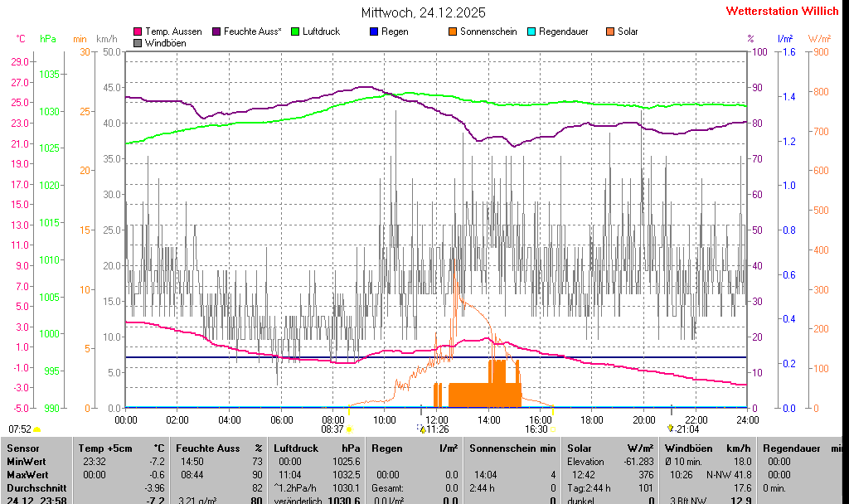This screenshot has height=504, width=849.
Task: Click the date heading Mittwoch, 24.12.2025
Action: (424, 12)
